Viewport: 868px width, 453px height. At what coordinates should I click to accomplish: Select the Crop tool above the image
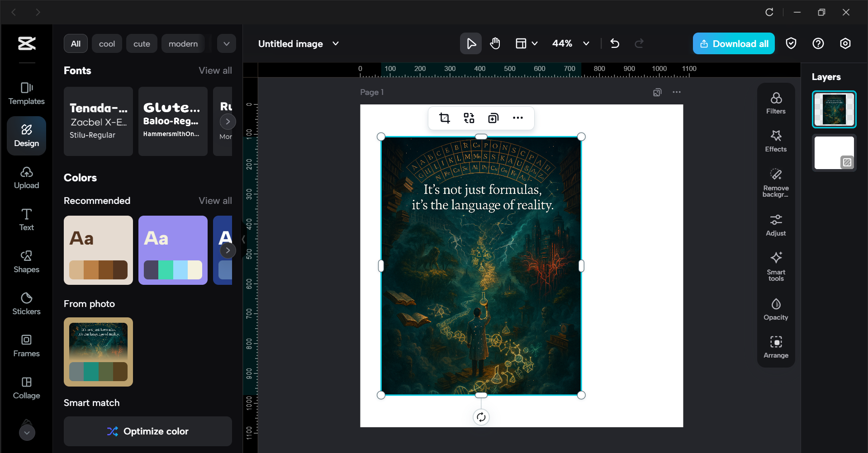(445, 118)
